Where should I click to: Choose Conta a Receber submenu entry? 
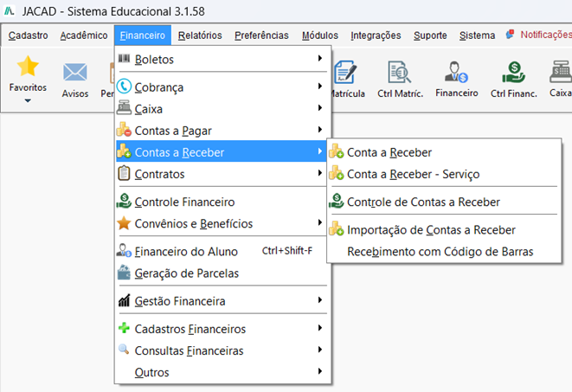click(444, 152)
